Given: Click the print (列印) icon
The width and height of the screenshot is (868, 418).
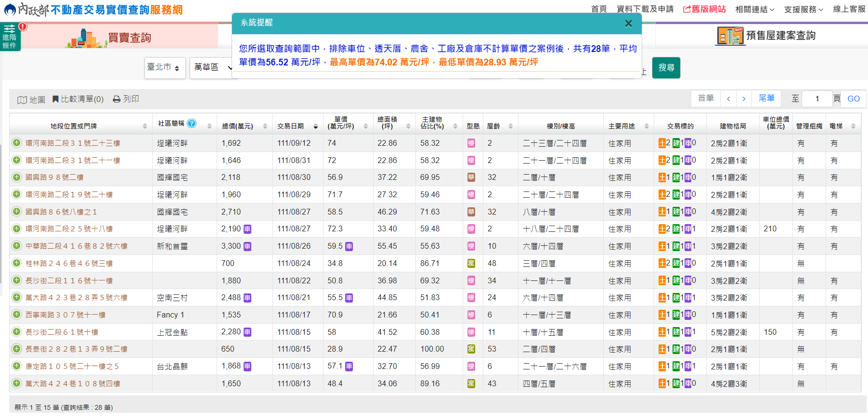Looking at the screenshot, I should click(117, 99).
